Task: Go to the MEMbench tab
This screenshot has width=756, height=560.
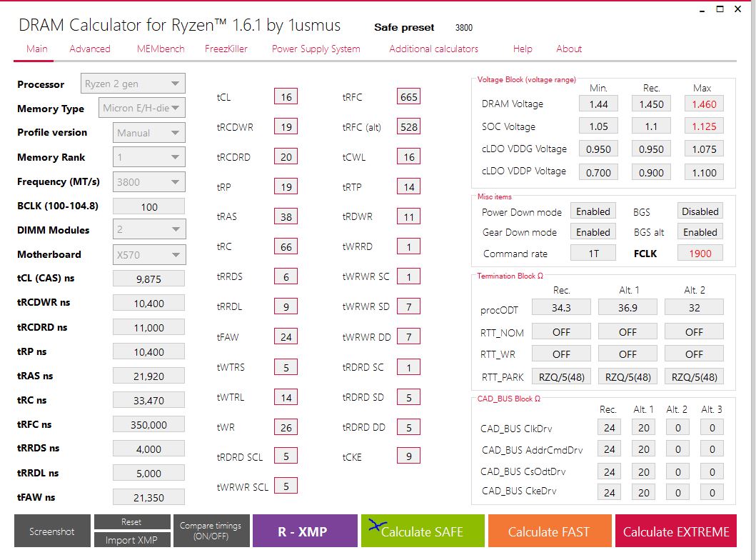Action: (161, 49)
